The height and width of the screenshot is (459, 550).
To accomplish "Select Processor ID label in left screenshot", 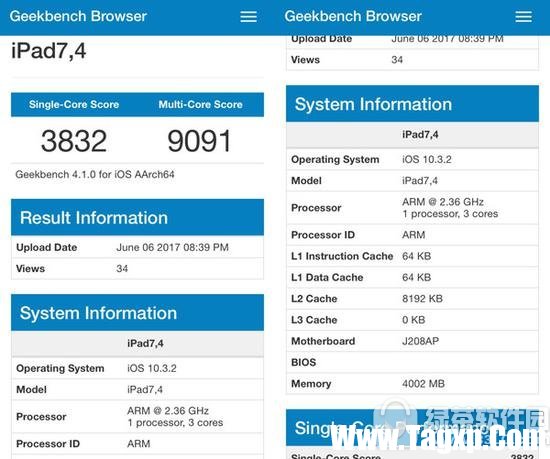I will click(48, 444).
